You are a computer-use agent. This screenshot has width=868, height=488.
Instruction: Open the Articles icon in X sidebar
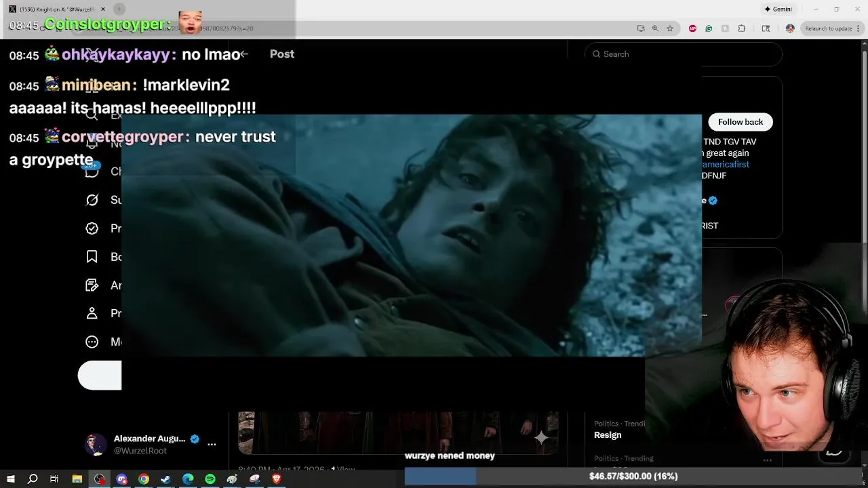pyautogui.click(x=92, y=285)
